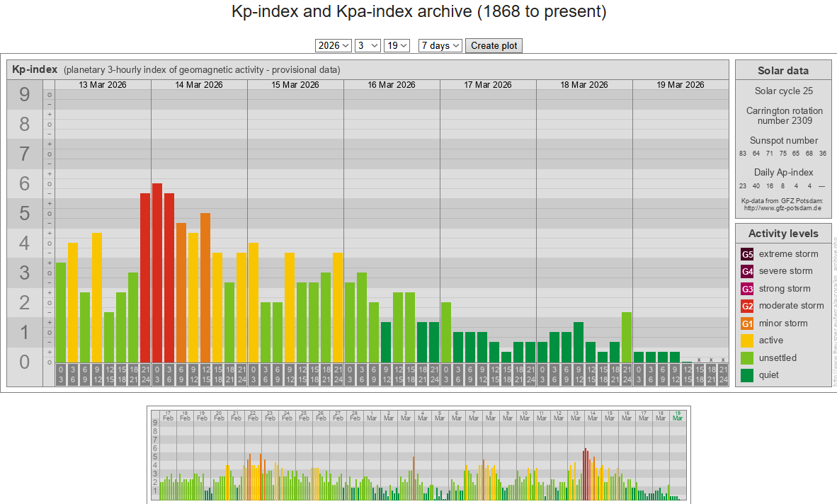Click the green 19 Mar label in overview chart
Viewport: 837px width, 504px height.
[x=678, y=416]
